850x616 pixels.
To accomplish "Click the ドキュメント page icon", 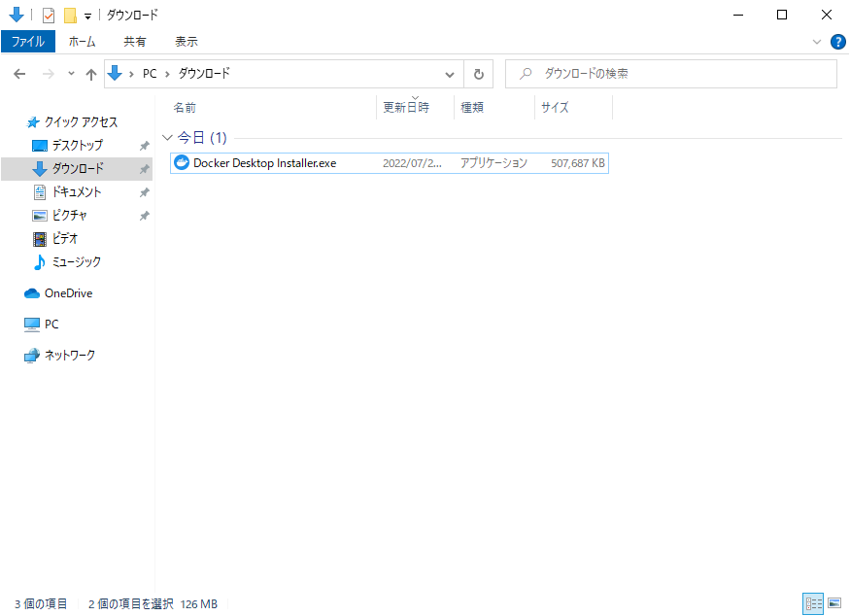I will (x=40, y=192).
